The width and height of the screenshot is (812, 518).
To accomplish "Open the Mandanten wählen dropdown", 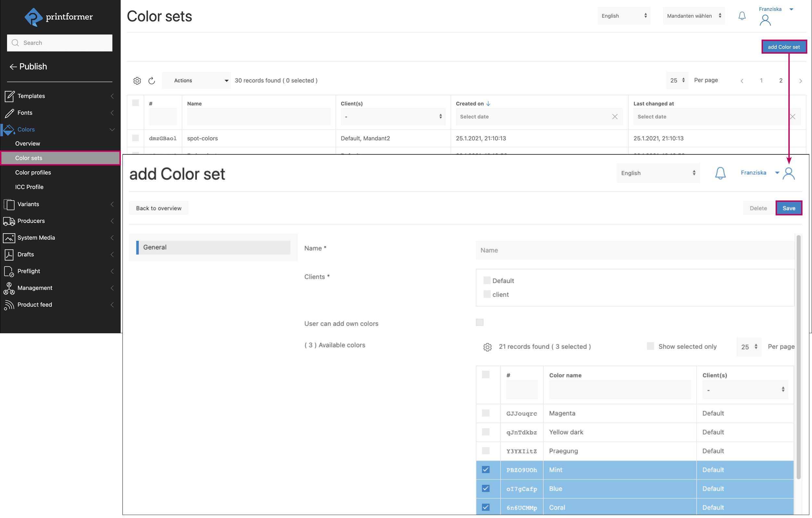I will click(x=694, y=16).
